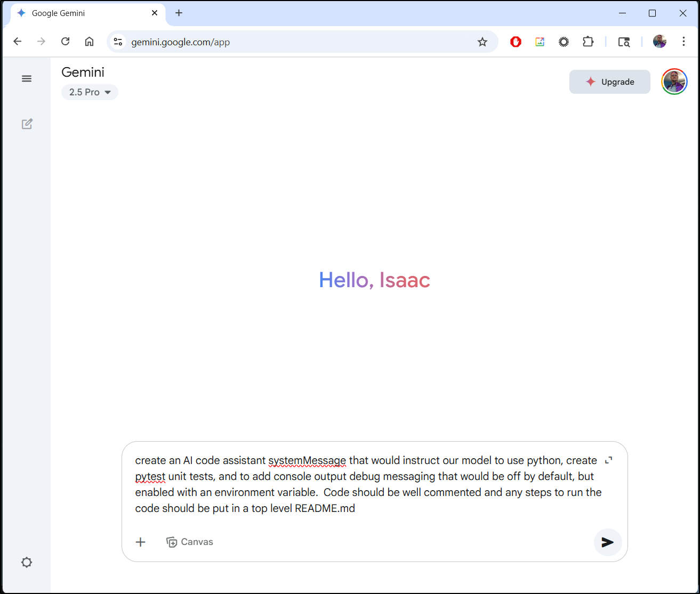
Task: Open Gemini settings and help
Action: coord(27,562)
